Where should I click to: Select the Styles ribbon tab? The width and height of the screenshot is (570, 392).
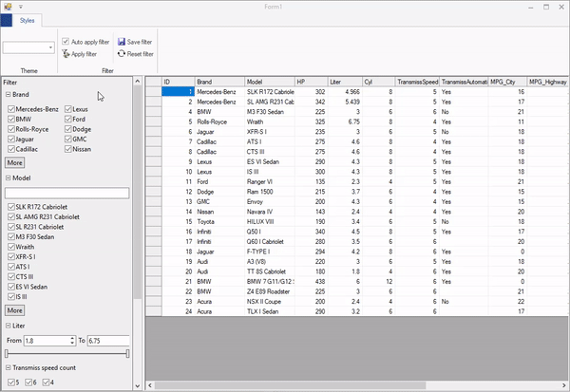28,19
